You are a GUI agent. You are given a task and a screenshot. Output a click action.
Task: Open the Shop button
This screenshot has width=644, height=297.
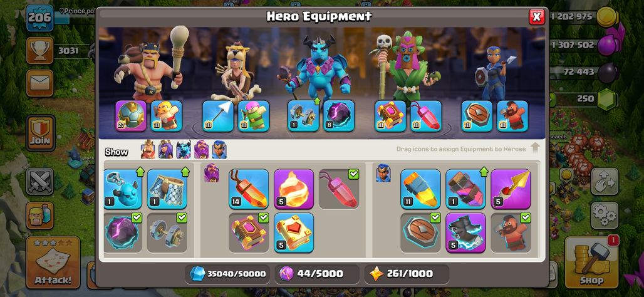tap(591, 263)
